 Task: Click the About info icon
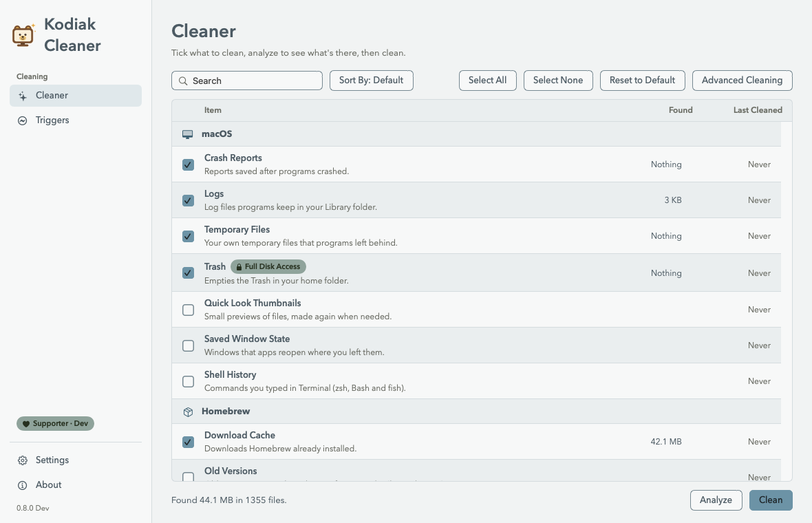22,485
